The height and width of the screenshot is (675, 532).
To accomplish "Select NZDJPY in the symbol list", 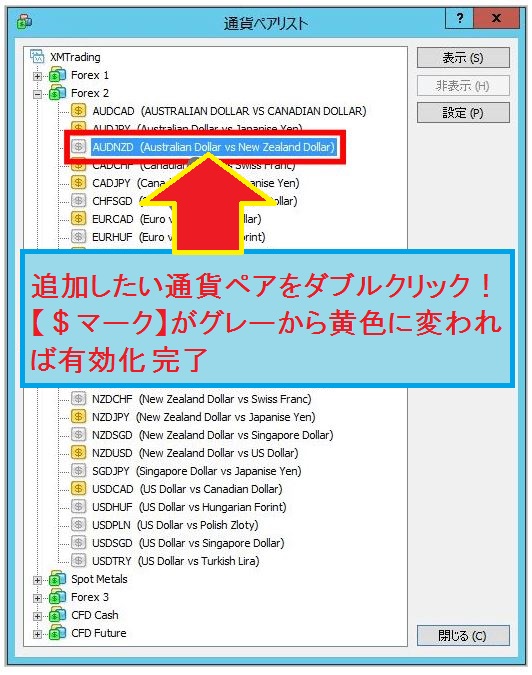I will click(204, 417).
